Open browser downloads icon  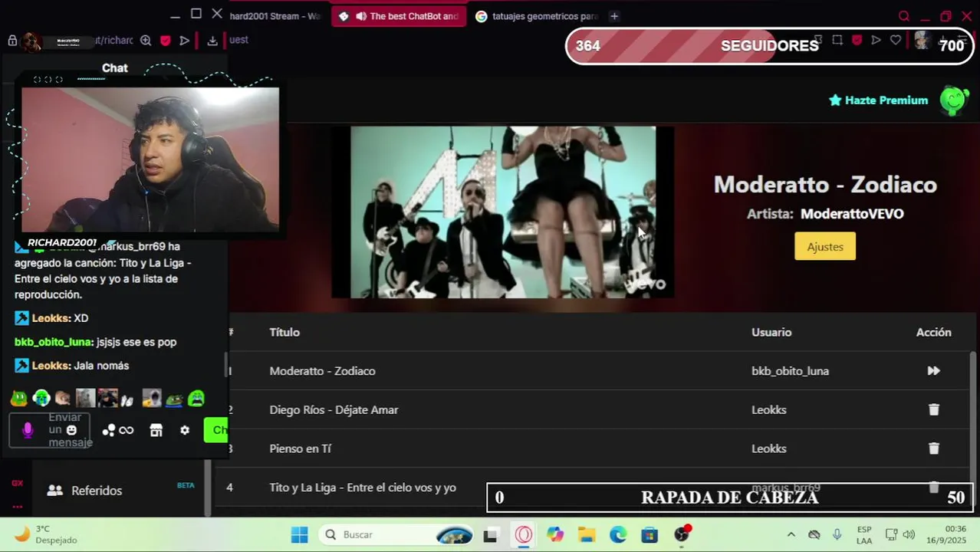click(x=212, y=41)
